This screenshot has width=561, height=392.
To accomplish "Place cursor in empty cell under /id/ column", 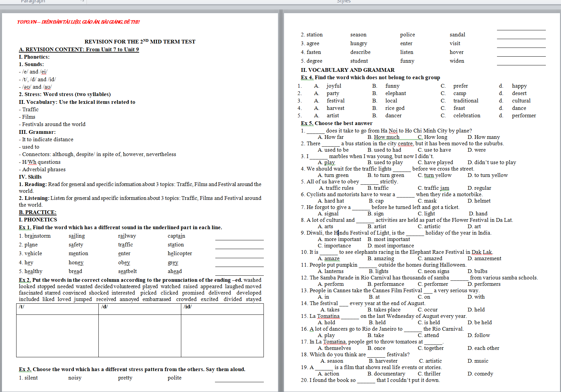I will tap(222, 335).
